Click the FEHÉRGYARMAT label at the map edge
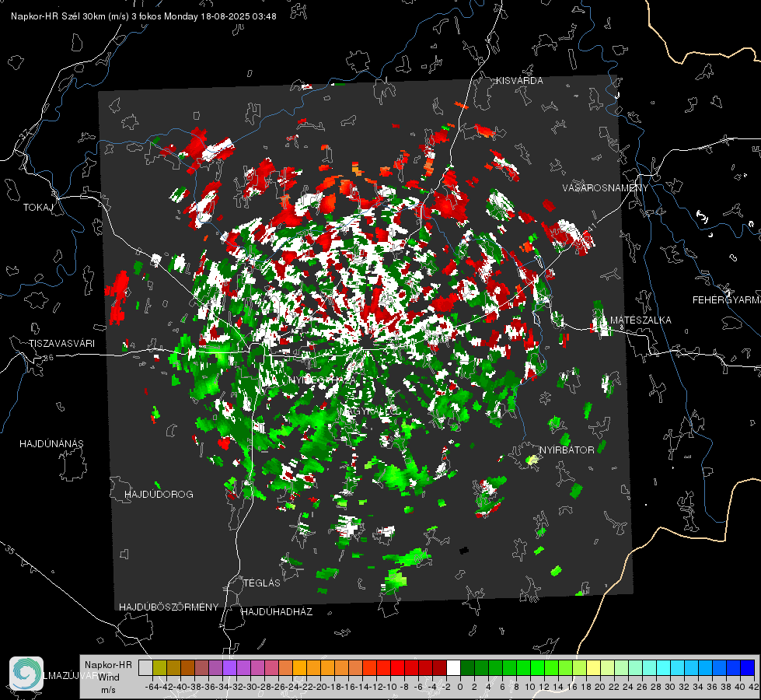This screenshot has height=700, width=761. click(727, 299)
